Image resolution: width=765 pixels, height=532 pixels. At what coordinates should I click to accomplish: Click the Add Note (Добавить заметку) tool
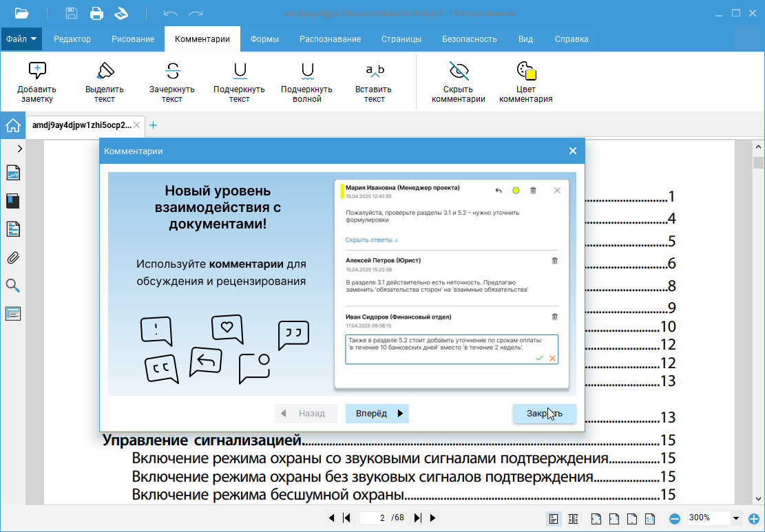click(x=36, y=82)
